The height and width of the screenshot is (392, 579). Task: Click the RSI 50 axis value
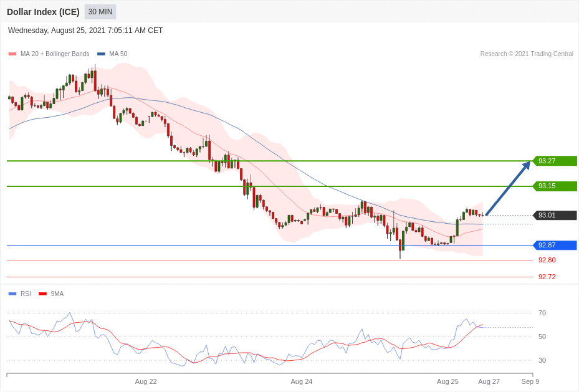(542, 337)
